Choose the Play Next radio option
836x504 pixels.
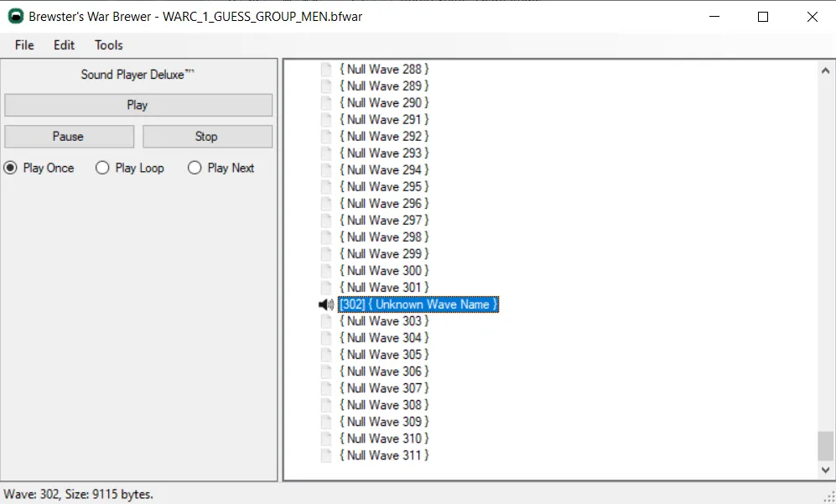[195, 168]
